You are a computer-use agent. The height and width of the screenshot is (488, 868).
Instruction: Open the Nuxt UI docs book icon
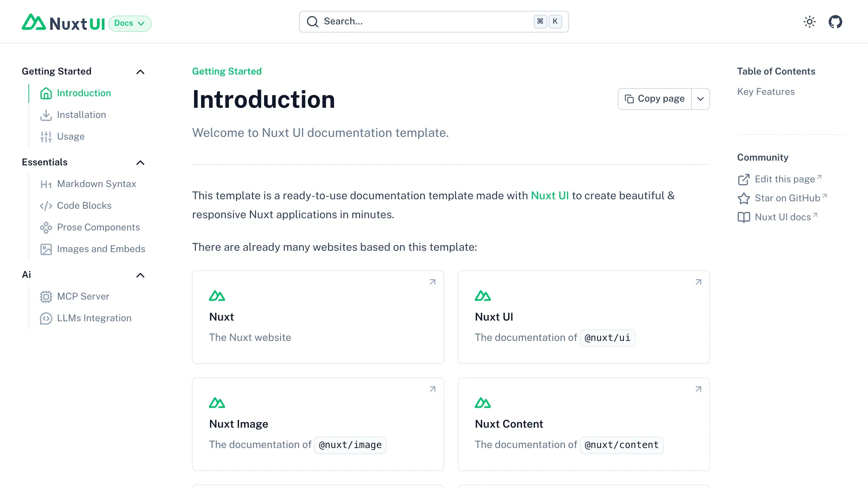tap(744, 217)
